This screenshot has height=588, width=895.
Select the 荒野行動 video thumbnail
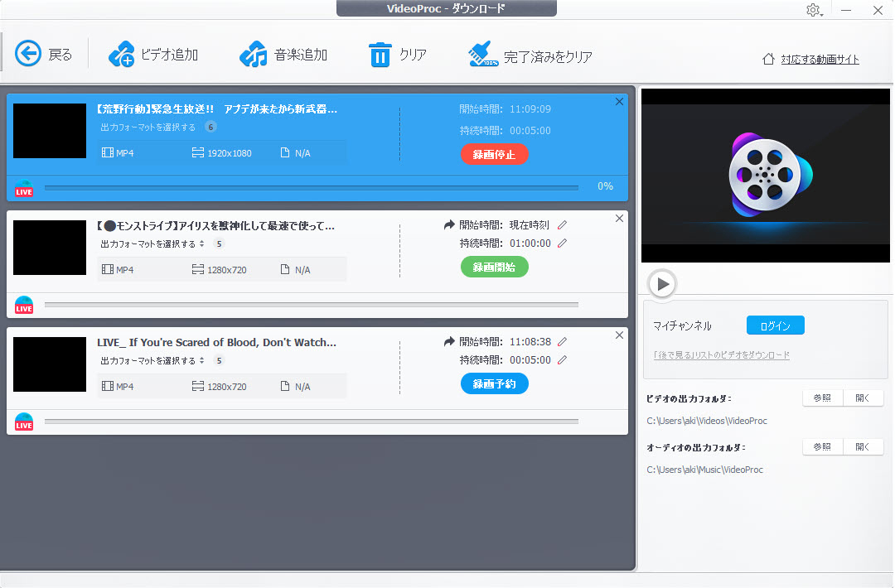click(x=50, y=131)
